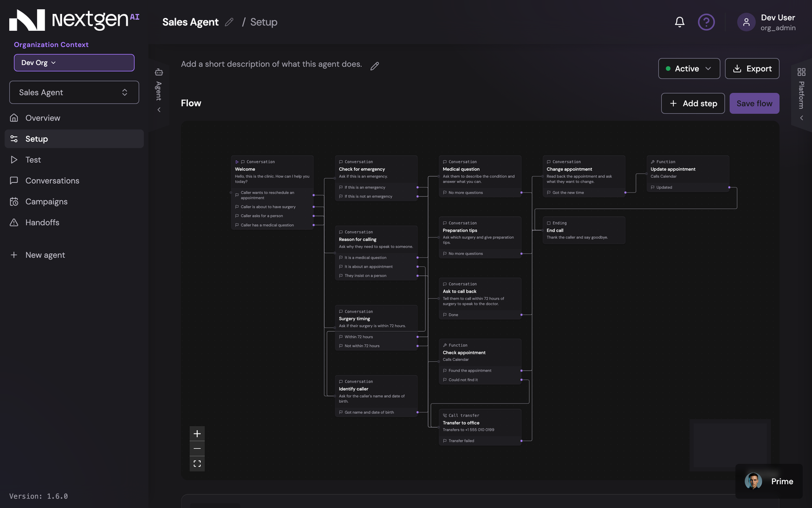Open Campaigns in the sidebar
The image size is (812, 508).
(74, 201)
